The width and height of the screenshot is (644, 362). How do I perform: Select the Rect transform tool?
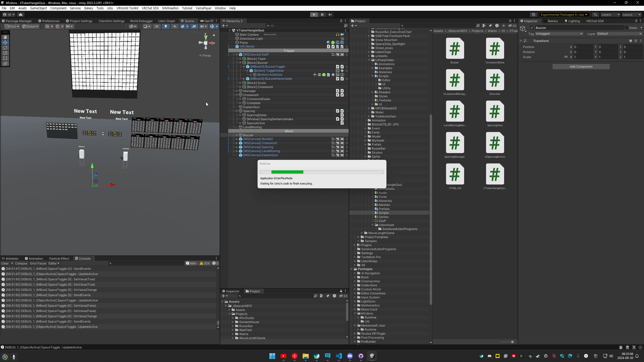5,58
